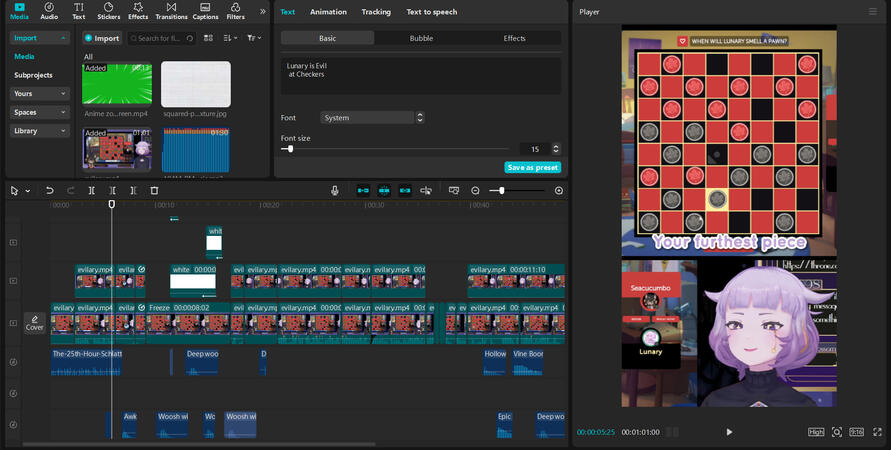This screenshot has height=450, width=891.
Task: Change the 9:16 aspect ratio setting
Action: pyautogui.click(x=856, y=432)
